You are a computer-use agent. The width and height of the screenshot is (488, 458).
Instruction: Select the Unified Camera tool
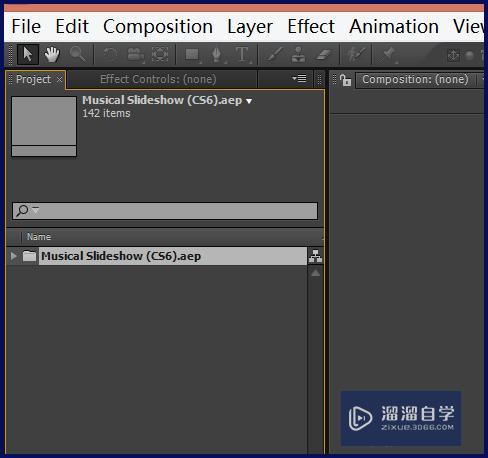coord(135,55)
